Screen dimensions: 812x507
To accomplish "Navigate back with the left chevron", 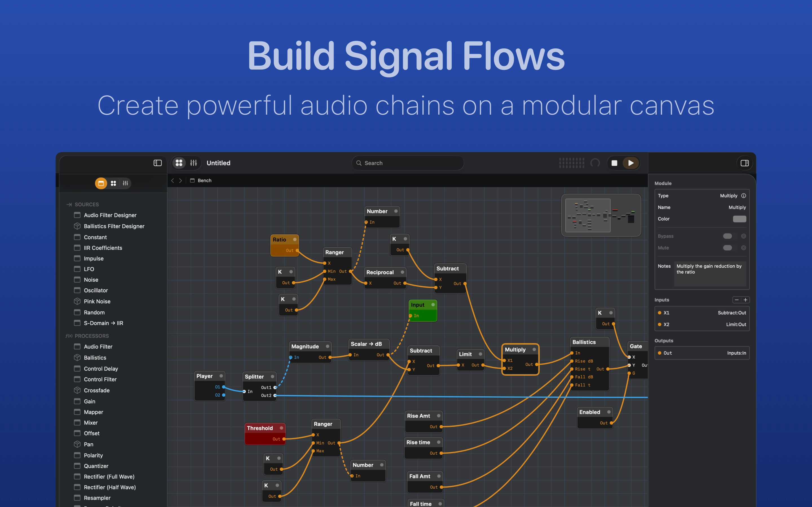I will click(x=173, y=180).
